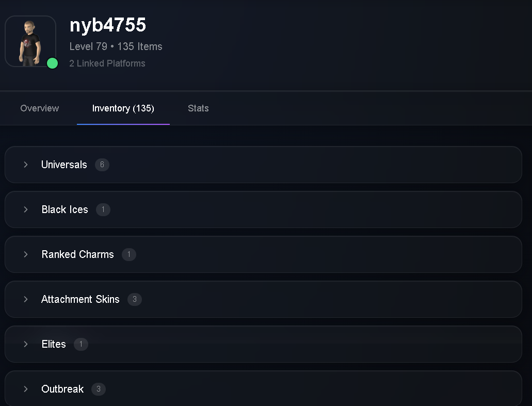Expand the Ranked Charms chevron arrow
The height and width of the screenshot is (406, 532).
coord(26,254)
